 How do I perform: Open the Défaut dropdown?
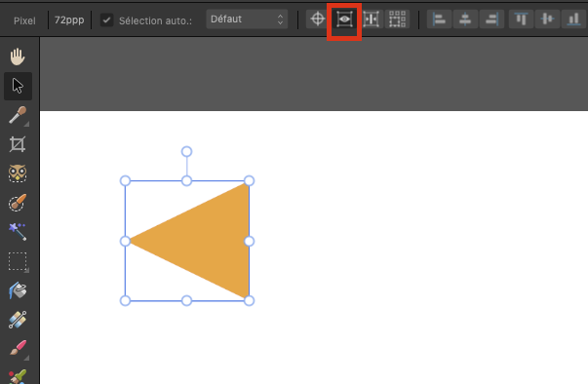247,19
